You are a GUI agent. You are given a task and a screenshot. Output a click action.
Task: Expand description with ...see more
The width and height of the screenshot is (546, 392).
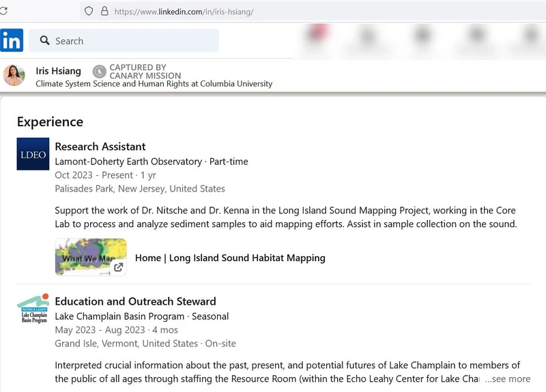point(508,379)
